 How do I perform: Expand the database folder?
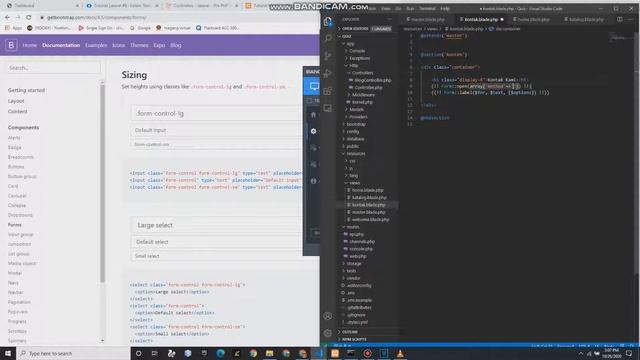point(355,139)
